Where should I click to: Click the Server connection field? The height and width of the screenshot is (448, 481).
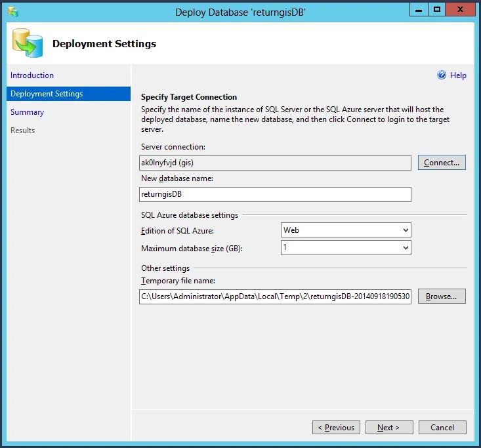(x=275, y=163)
